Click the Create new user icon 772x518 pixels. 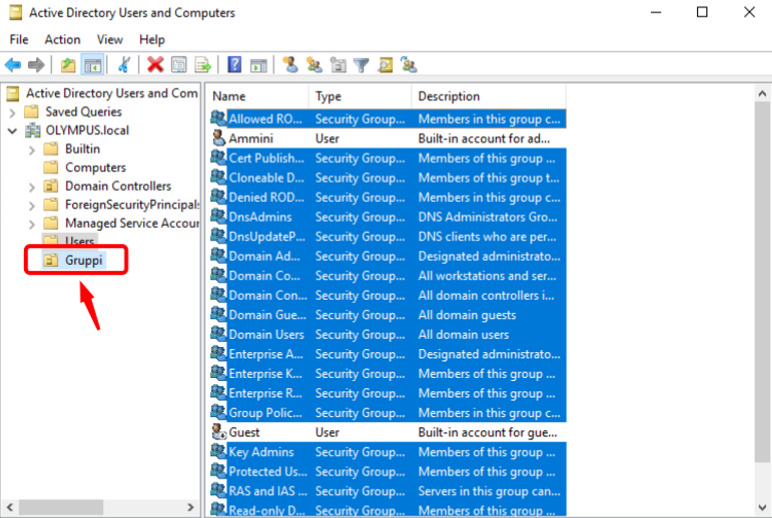click(x=290, y=65)
